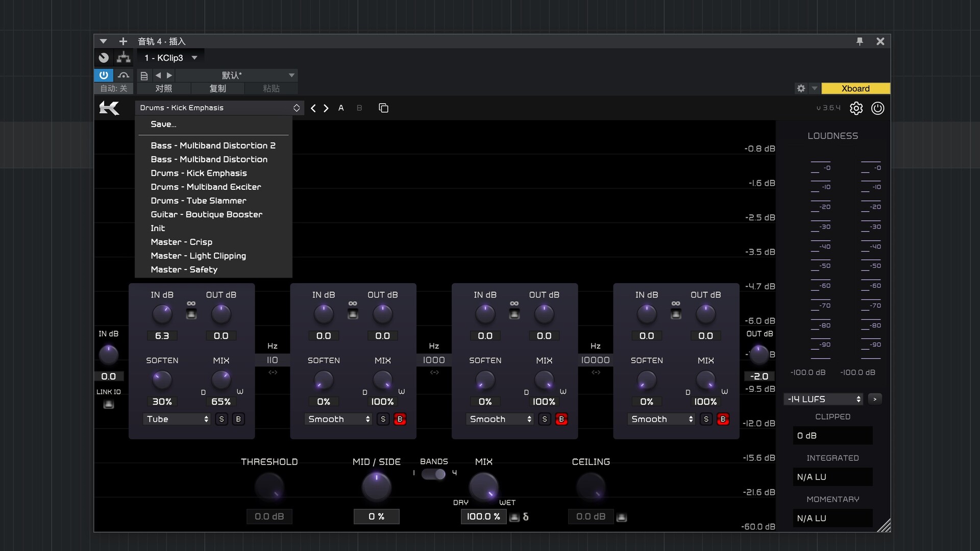Click the 对照 compare button
Viewport: 980px width, 551px height.
pyautogui.click(x=164, y=89)
